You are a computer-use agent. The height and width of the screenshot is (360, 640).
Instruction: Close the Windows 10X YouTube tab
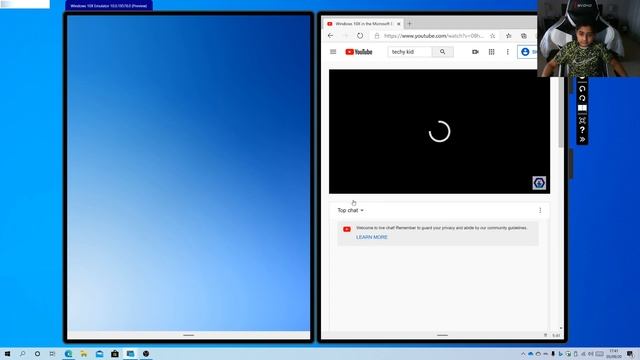(x=399, y=24)
